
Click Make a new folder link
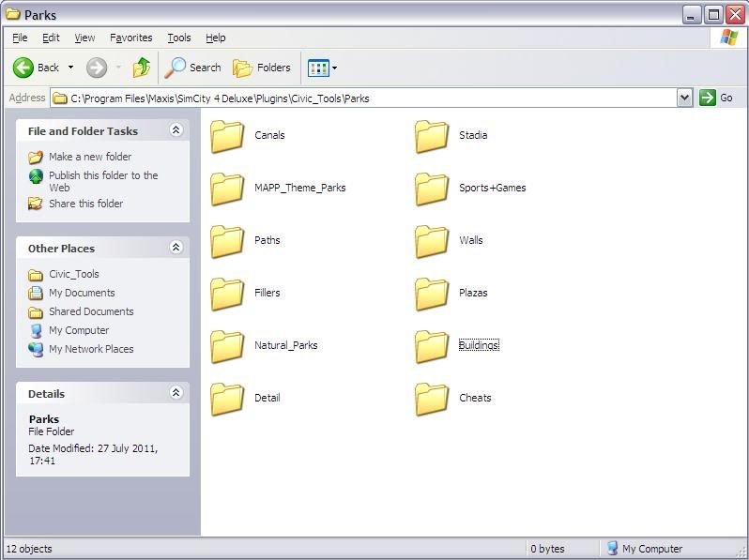pos(90,157)
